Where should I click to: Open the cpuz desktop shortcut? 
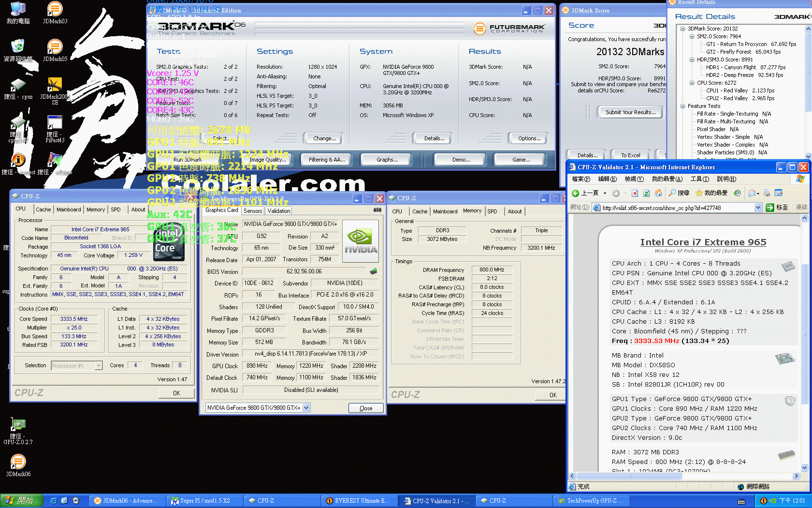18,89
